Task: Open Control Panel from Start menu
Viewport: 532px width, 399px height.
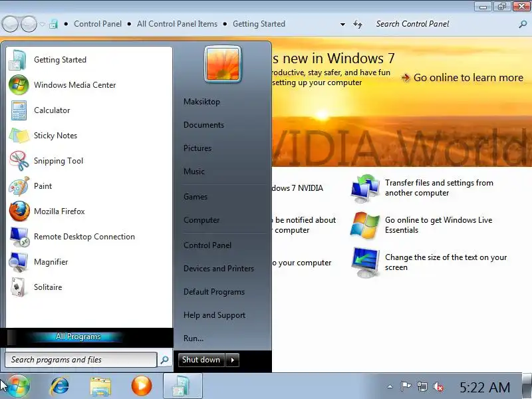Action: [207, 245]
